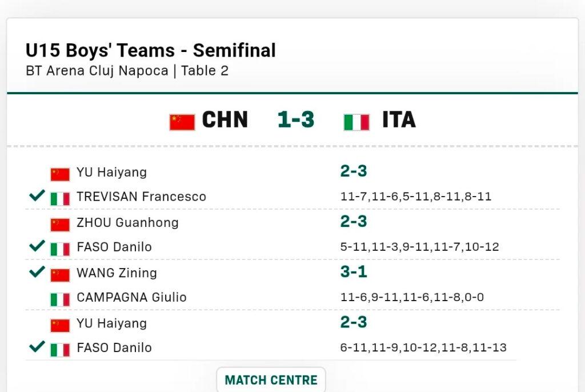
Task: Open the MATCH CENTRE button
Action: pyautogui.click(x=271, y=380)
